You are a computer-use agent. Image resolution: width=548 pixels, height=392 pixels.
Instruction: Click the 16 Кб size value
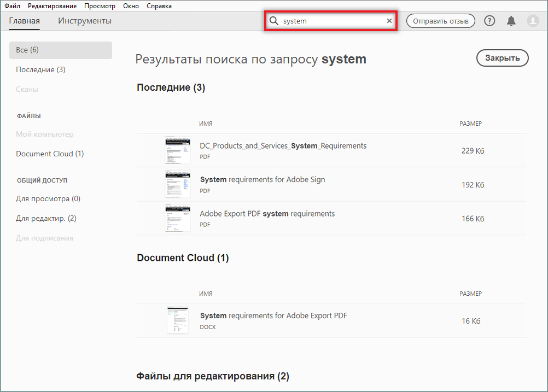471,321
